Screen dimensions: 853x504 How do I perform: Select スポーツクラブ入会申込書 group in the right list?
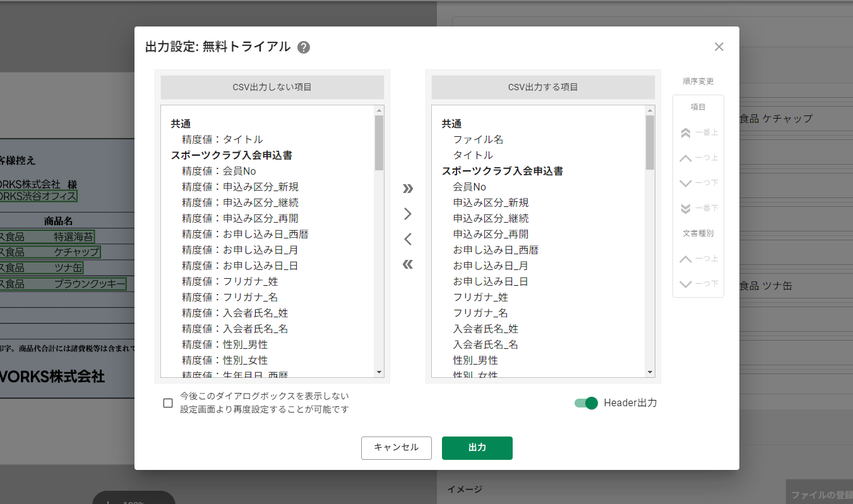click(x=503, y=171)
